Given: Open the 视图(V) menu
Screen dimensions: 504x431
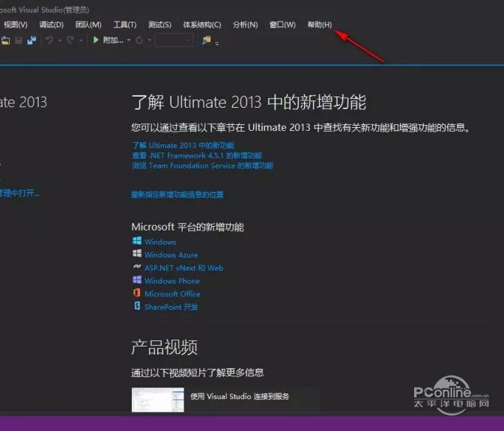Looking at the screenshot, I should click(16, 25).
